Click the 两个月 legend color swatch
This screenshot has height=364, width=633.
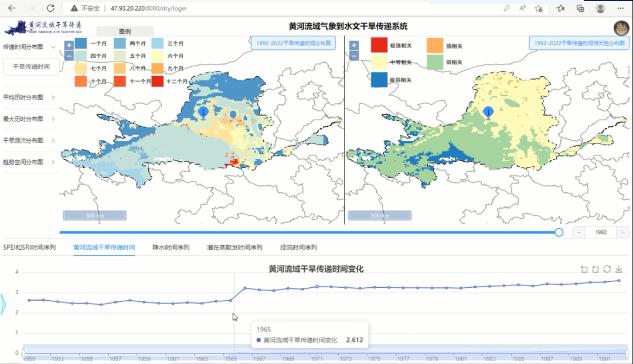pos(120,43)
